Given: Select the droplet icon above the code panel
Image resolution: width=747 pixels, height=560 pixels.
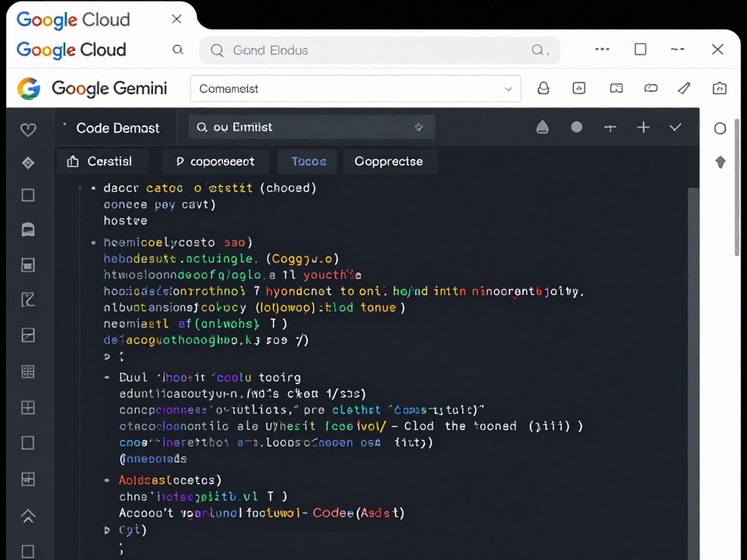Looking at the screenshot, I should 542,126.
